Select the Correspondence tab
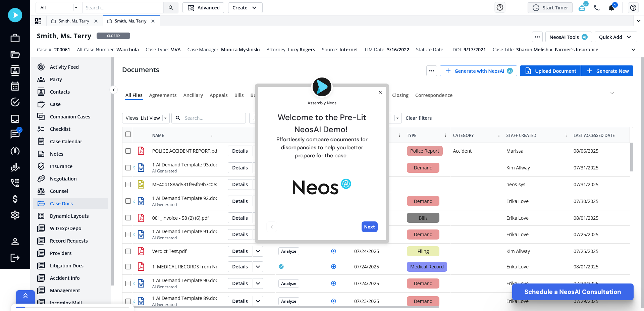This screenshot has width=644, height=311. (x=434, y=95)
